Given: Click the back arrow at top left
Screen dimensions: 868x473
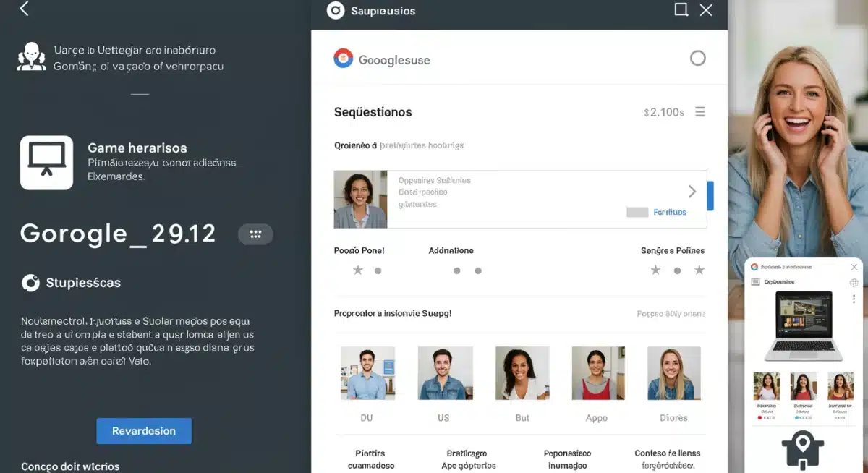Looking at the screenshot, I should 24,9.
